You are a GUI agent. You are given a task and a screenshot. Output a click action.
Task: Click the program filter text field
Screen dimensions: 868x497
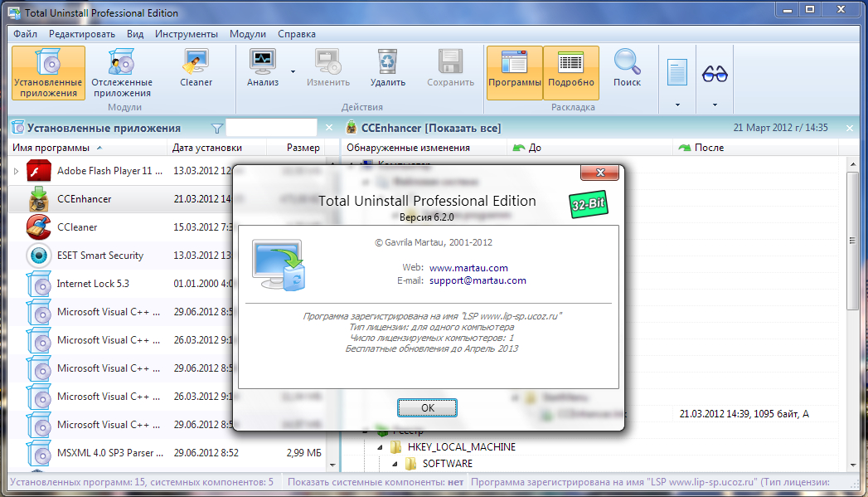271,128
